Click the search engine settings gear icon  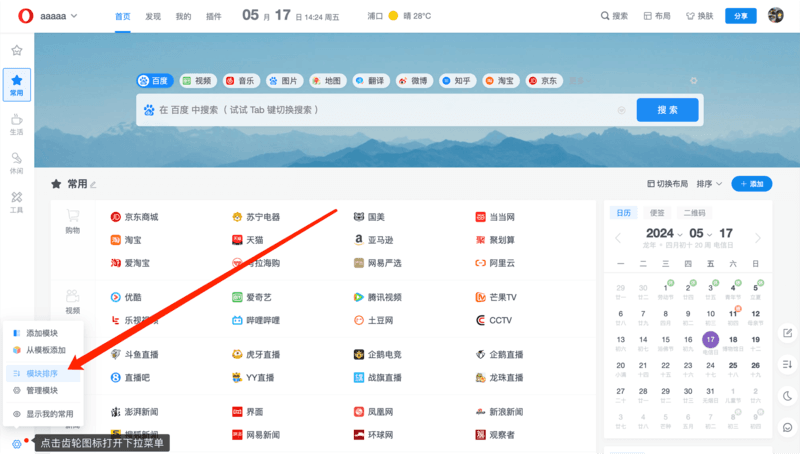(693, 81)
